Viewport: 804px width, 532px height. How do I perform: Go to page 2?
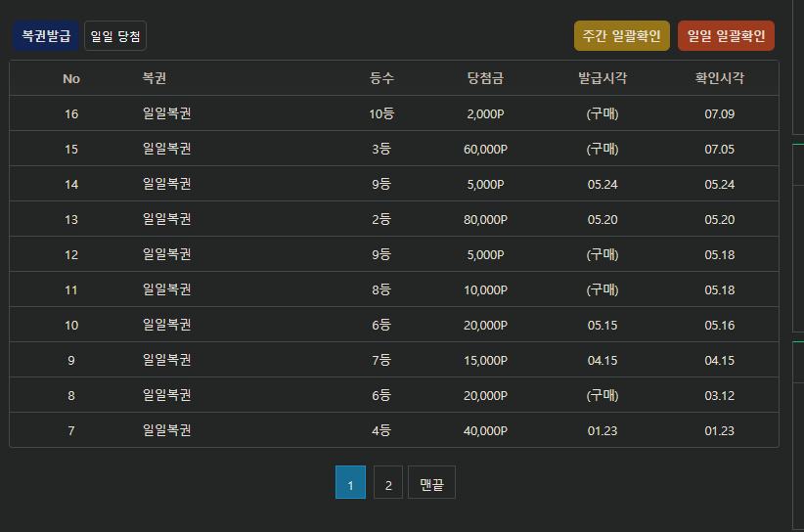point(388,482)
